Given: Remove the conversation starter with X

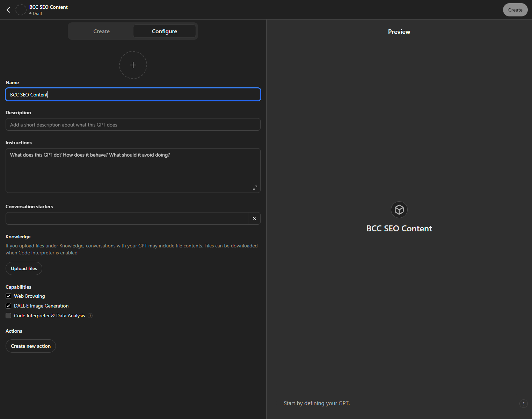Looking at the screenshot, I should 254,218.
